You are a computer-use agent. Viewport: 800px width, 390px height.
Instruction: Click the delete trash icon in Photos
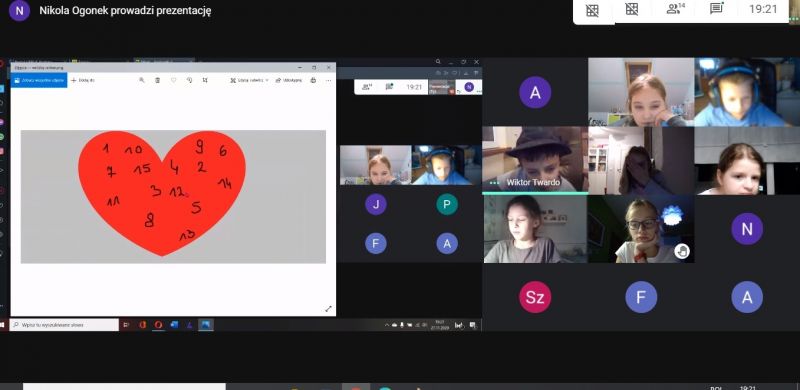point(157,80)
